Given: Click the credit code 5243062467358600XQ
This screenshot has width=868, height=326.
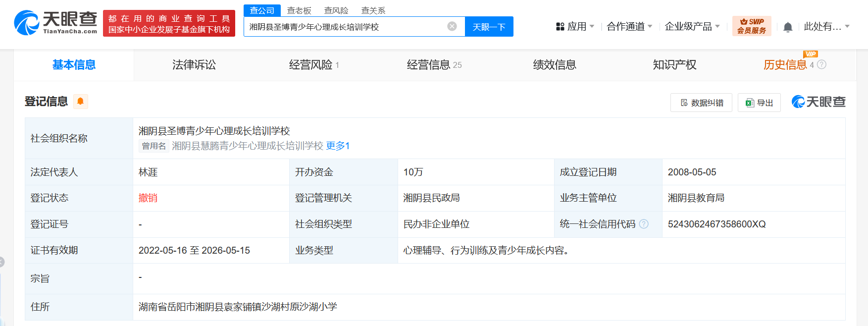Looking at the screenshot, I should [716, 224].
